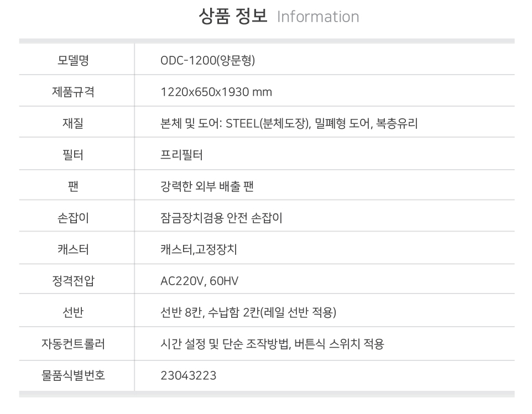Click the '버튼식 스위치 적용' controller description

[339, 344]
